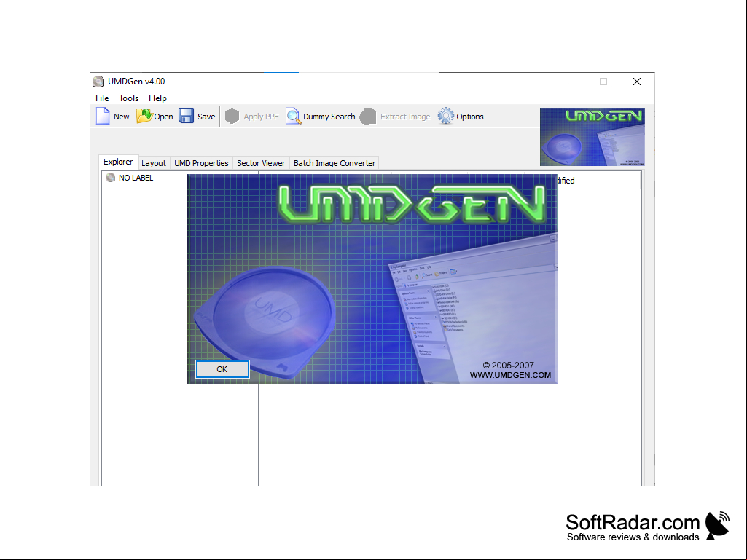
Task: Switch to the Layout tab
Action: 153,163
